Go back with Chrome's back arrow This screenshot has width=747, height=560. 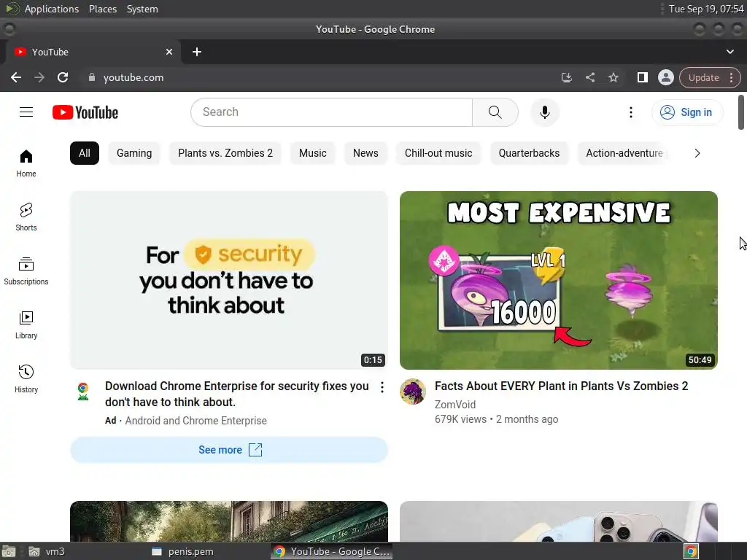click(16, 77)
